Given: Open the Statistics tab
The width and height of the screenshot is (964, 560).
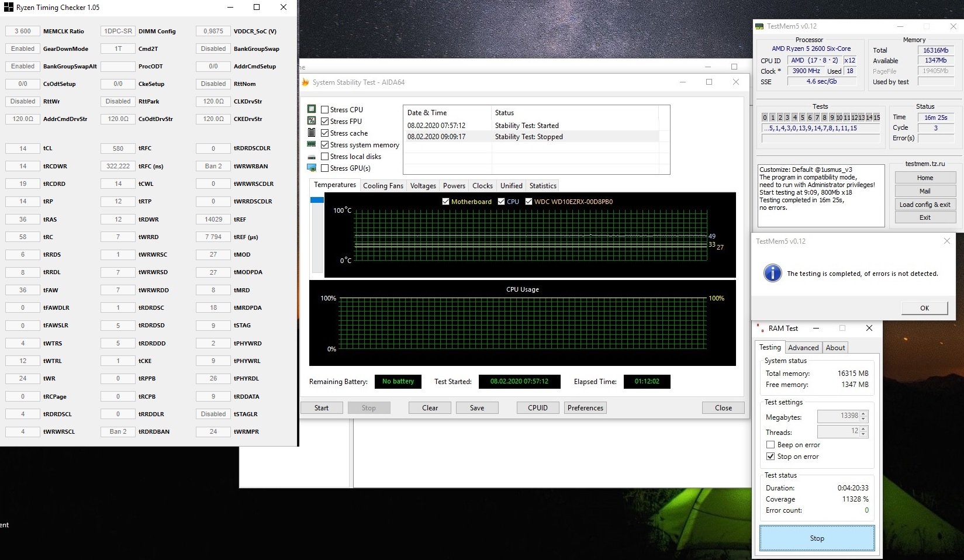Looking at the screenshot, I should coord(543,186).
